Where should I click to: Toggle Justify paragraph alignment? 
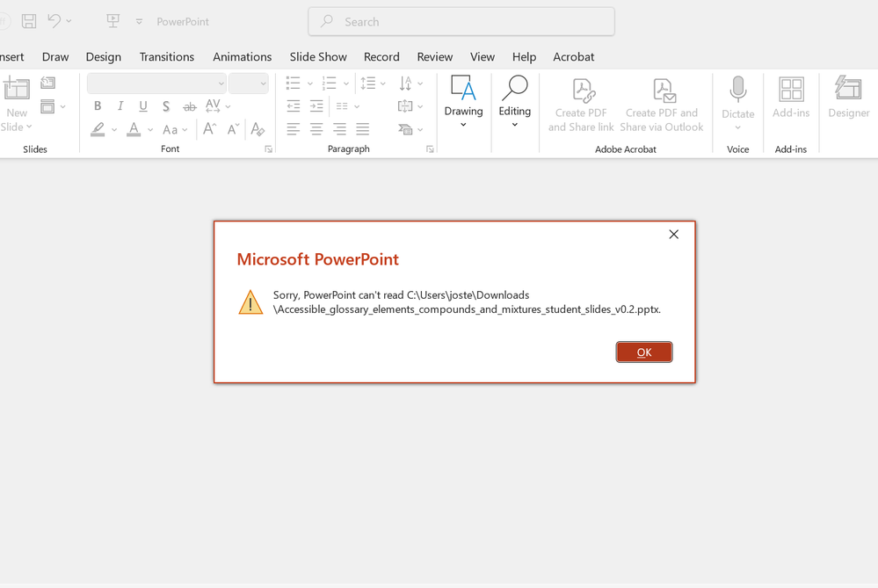[x=363, y=129]
